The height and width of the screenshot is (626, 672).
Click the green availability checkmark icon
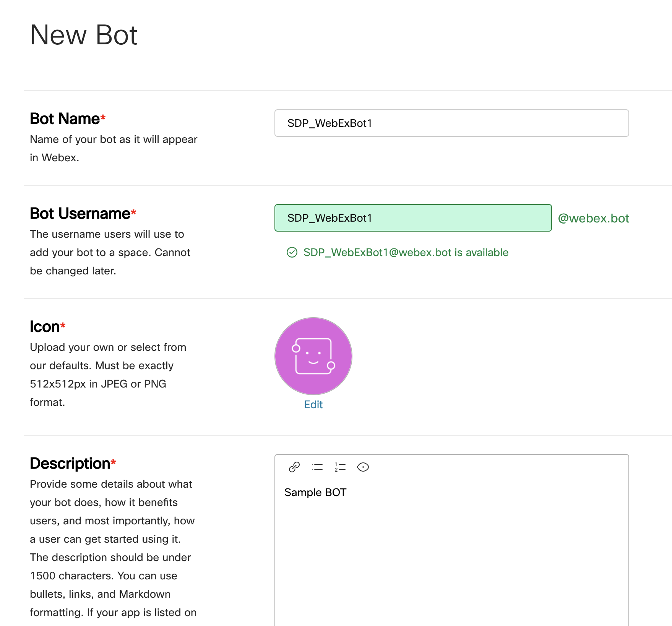(292, 253)
